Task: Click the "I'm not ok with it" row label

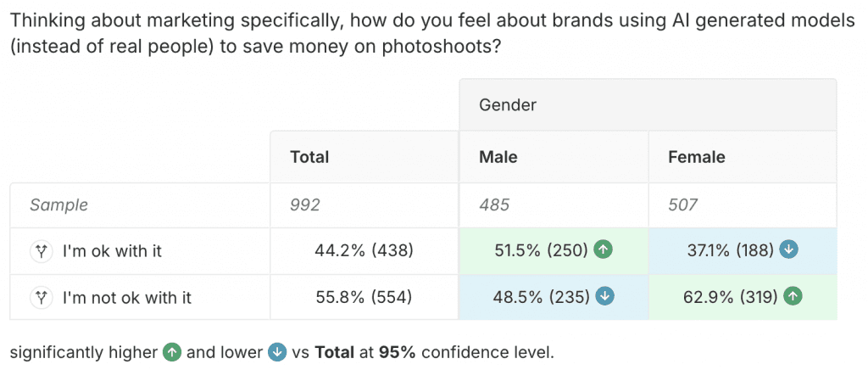Action: [x=127, y=297]
